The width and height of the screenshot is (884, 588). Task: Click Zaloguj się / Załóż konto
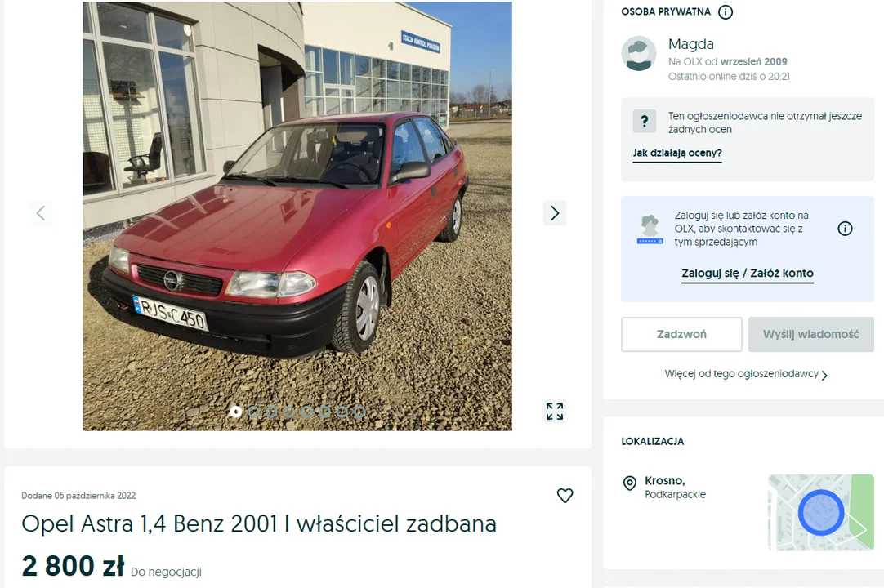click(748, 274)
